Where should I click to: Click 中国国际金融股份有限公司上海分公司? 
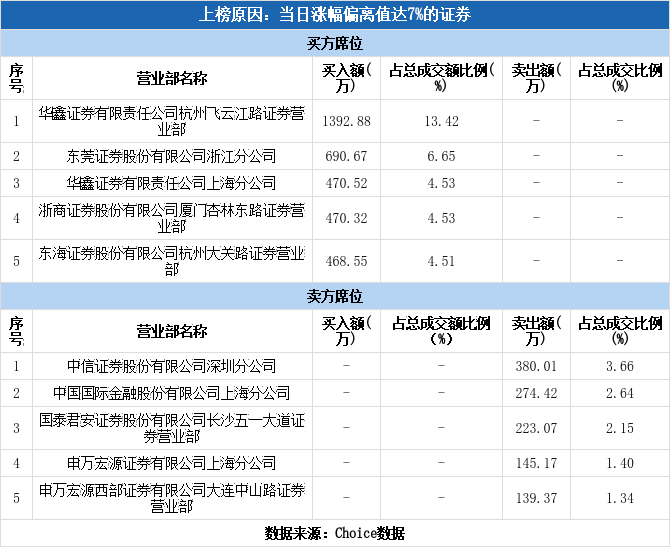(x=172, y=393)
